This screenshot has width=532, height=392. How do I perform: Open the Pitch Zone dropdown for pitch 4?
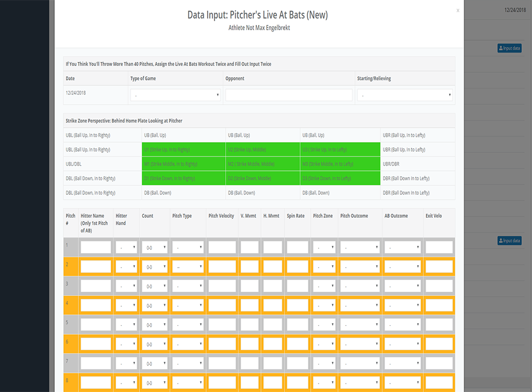click(324, 306)
